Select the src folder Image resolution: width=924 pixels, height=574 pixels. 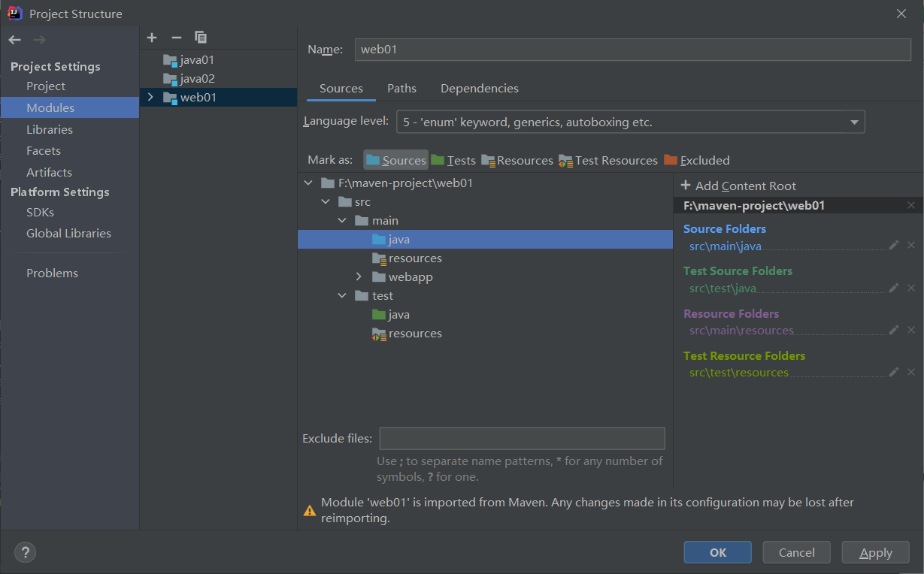coord(355,202)
